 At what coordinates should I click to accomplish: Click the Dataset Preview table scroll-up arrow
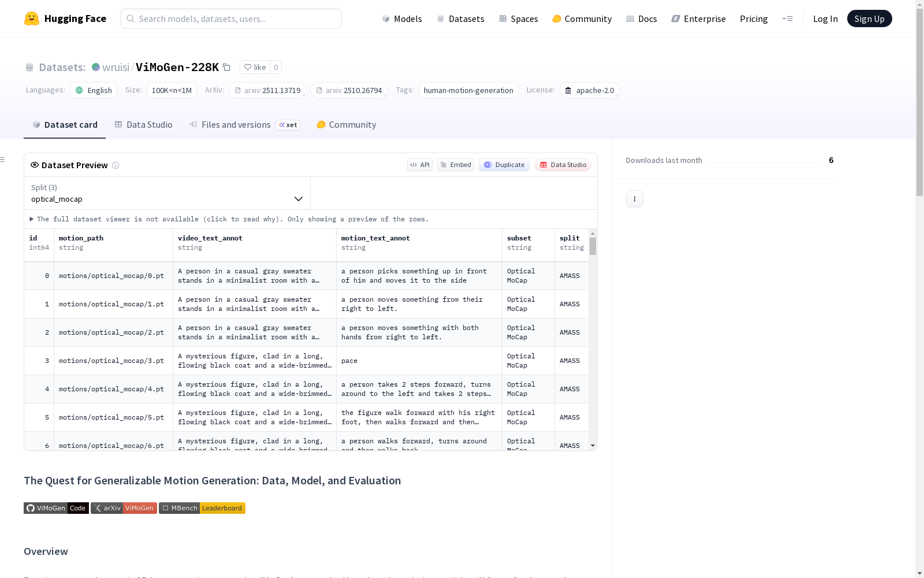(593, 234)
